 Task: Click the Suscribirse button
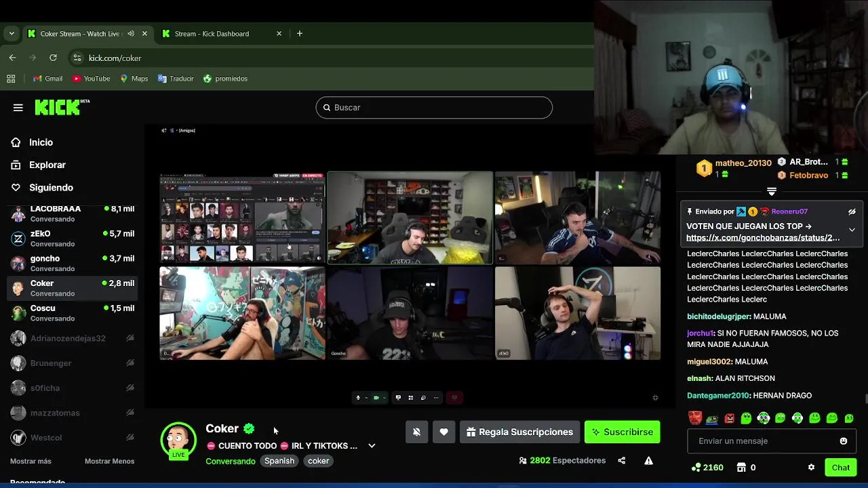click(622, 432)
